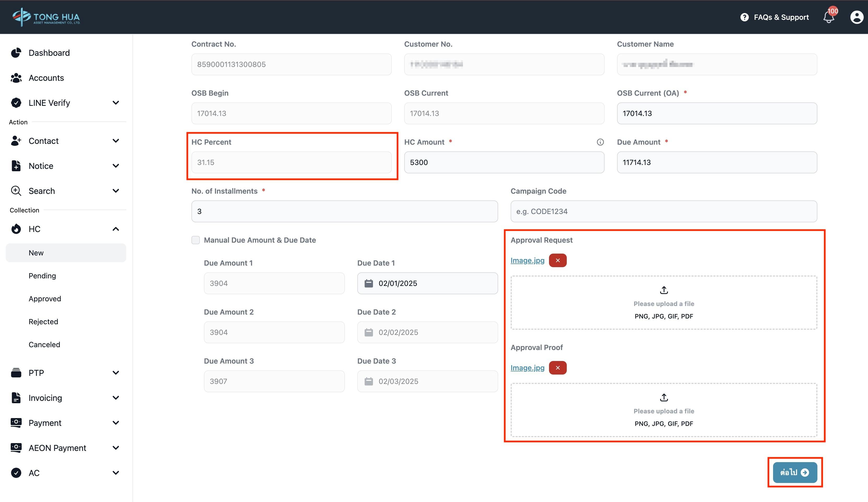Screen dimensions: 868x502
Task: Click Approval Request upload arrow icon
Action: 664,290
